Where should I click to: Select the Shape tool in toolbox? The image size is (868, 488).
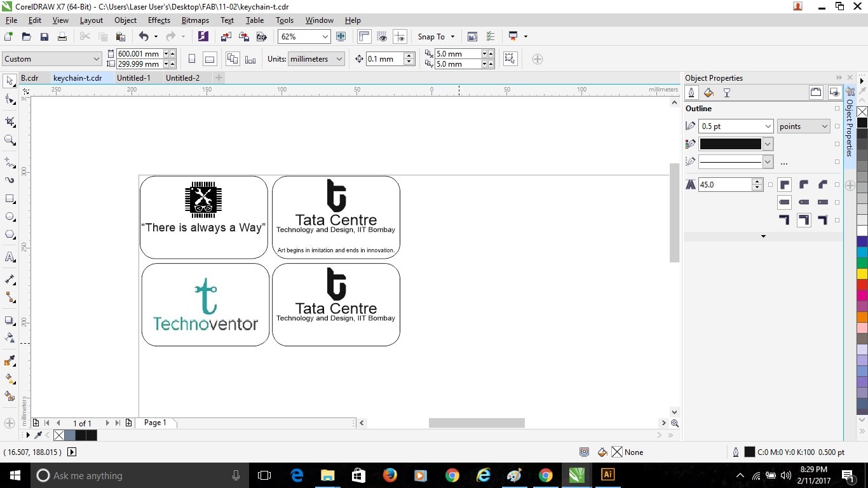tap(10, 100)
